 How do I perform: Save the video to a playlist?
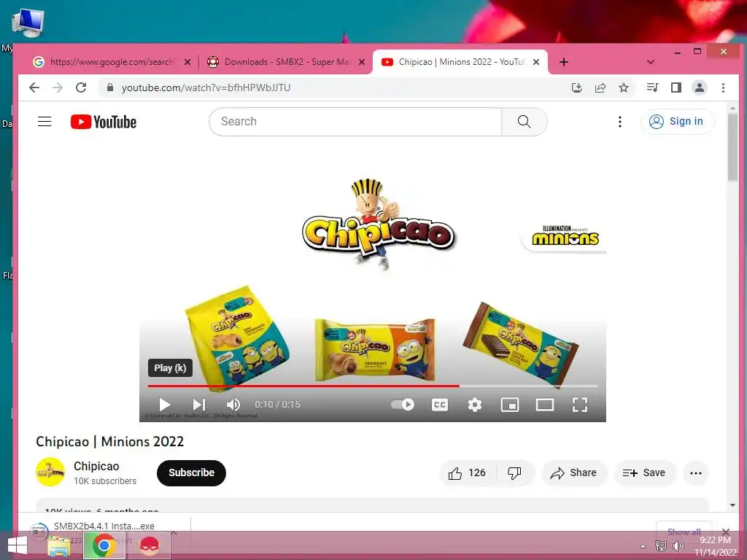(644, 472)
